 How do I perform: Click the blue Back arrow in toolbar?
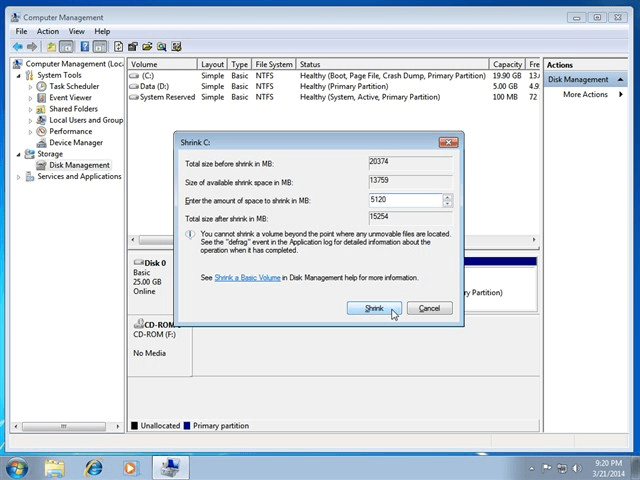tap(18, 47)
